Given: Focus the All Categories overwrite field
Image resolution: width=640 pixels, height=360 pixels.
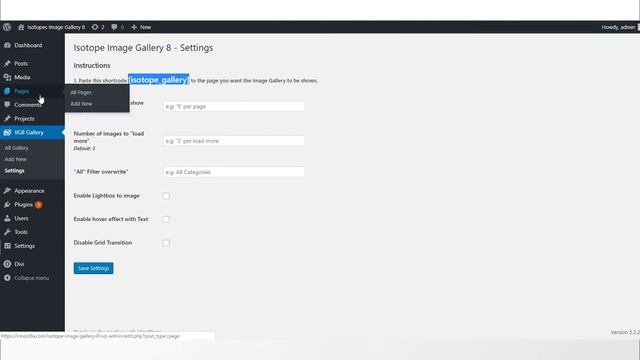Looking at the screenshot, I should click(233, 172).
